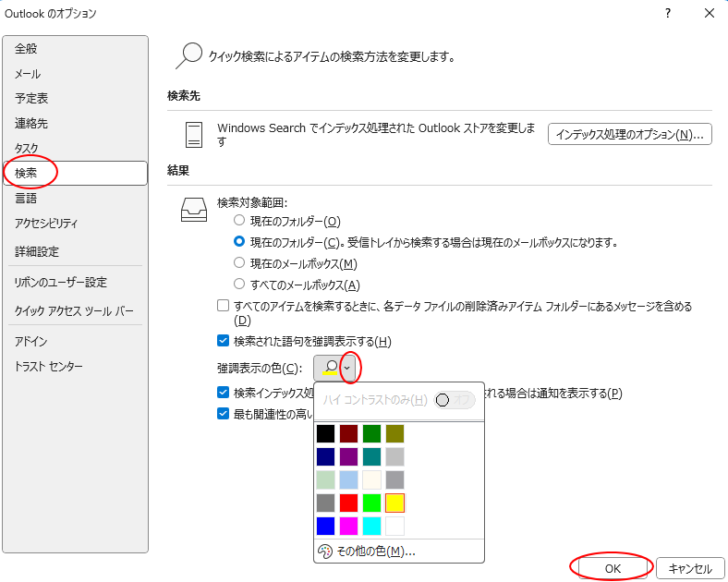Viewport: 728px width, 582px height.
Task: Expand the 強調表示の色 dropdown arrow
Action: [x=348, y=368]
